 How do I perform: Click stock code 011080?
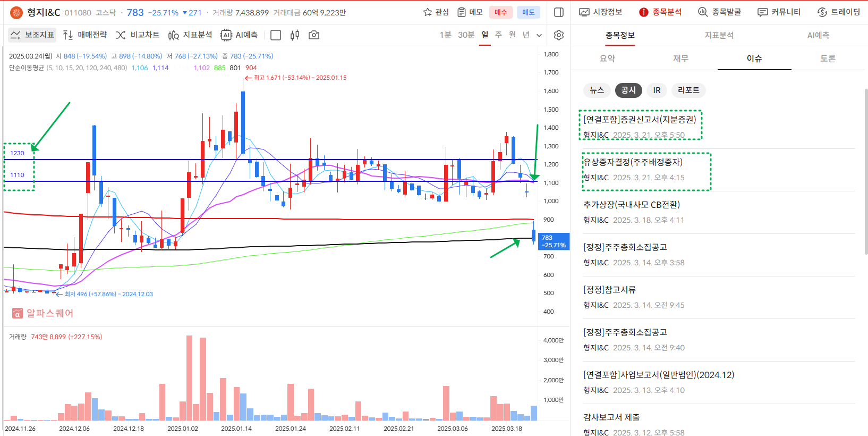coord(78,12)
